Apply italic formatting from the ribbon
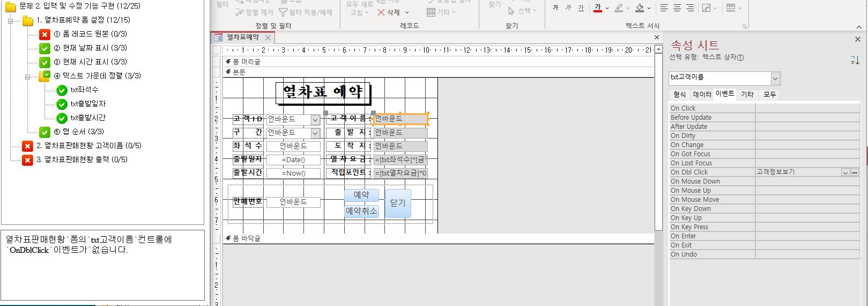Screen dimensions: 868x306 (x=568, y=8)
